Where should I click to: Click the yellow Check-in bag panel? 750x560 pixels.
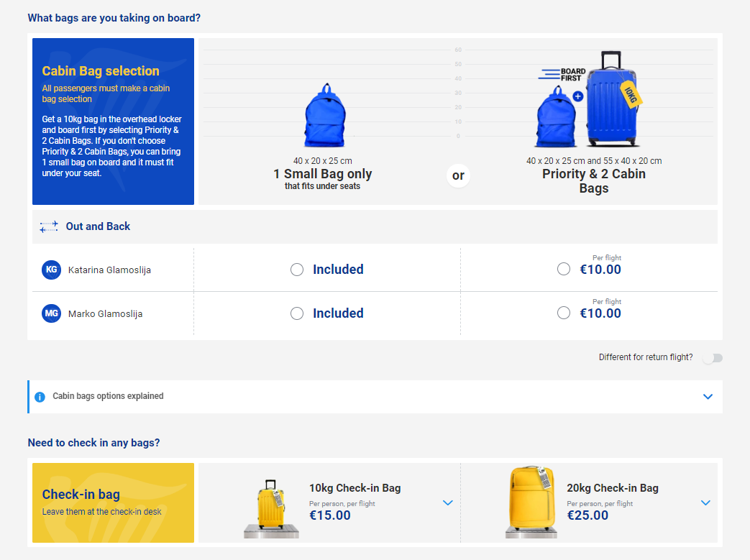point(113,502)
